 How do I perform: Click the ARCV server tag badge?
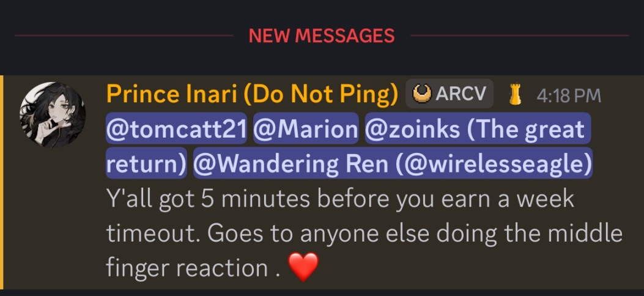(450, 94)
